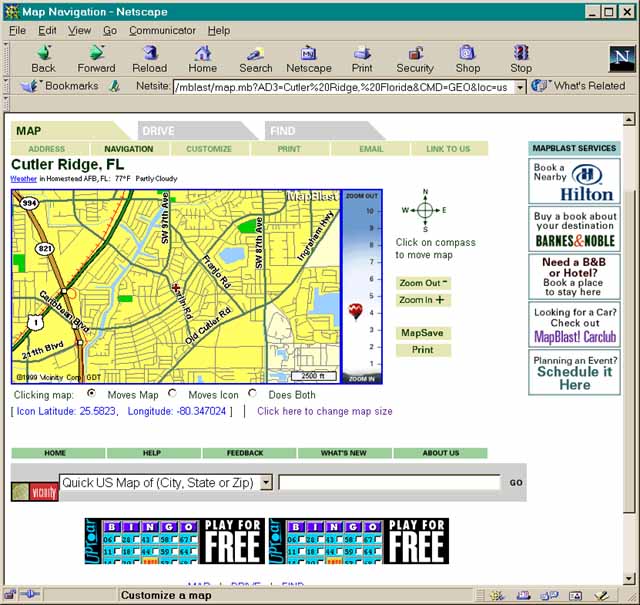The height and width of the screenshot is (605, 640).
Task: Click the Shop toolbar icon
Action: point(468,59)
